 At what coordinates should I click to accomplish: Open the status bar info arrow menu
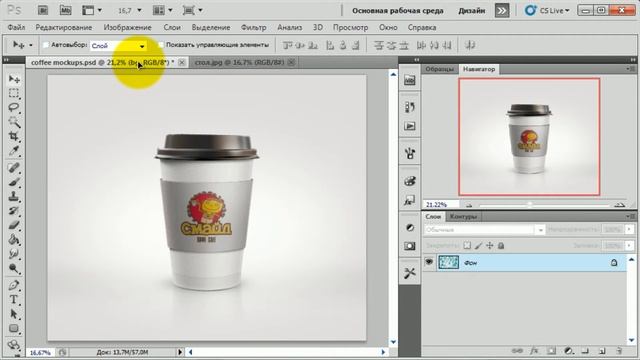click(180, 352)
